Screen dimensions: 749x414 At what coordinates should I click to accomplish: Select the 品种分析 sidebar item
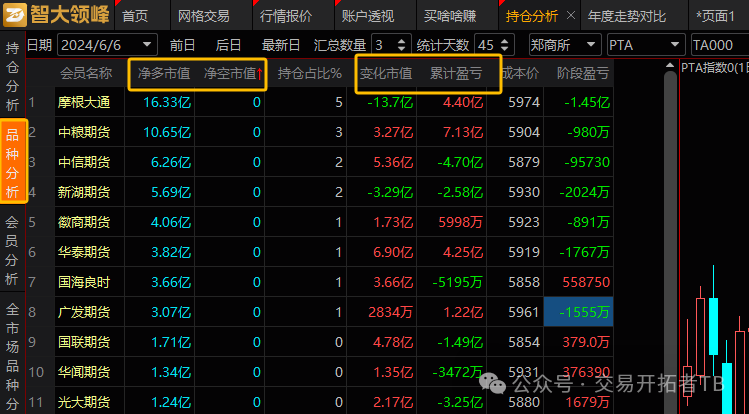13,163
